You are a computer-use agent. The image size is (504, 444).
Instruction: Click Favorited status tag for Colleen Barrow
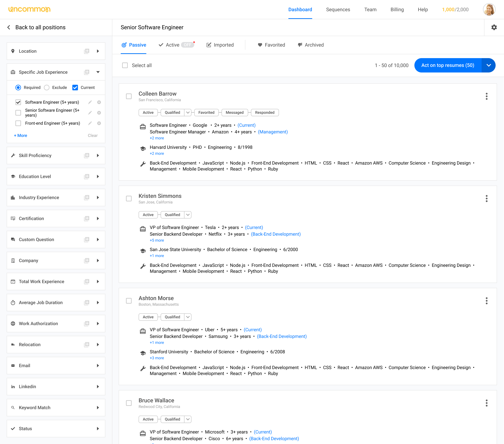[x=206, y=112]
